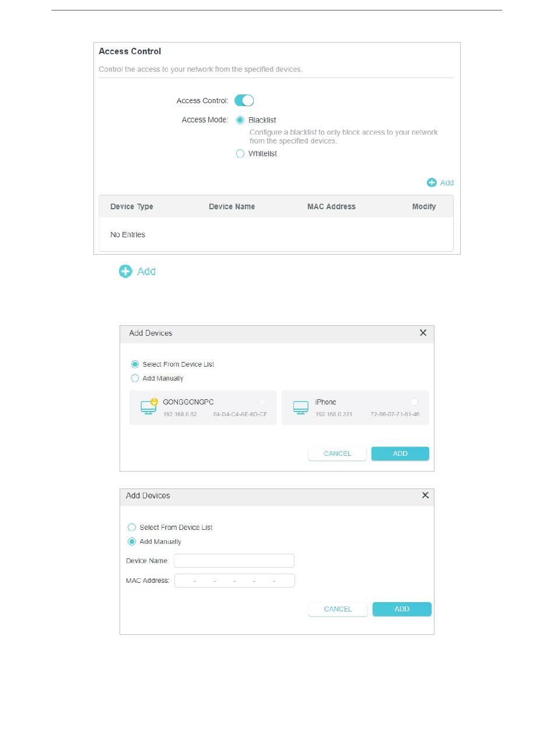The height and width of the screenshot is (756, 554).
Task: Toggle the Access Control switch
Action: coord(244,100)
